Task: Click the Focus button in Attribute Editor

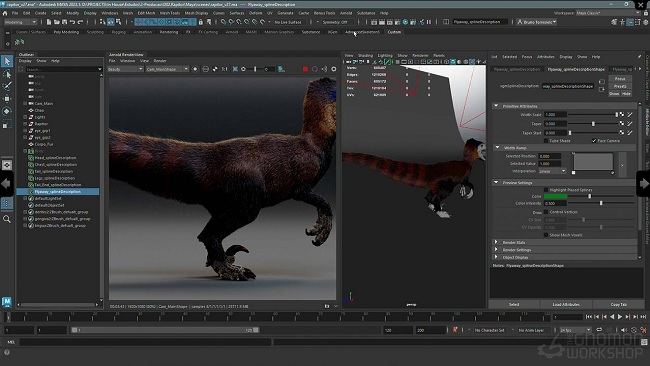Action: [x=620, y=78]
